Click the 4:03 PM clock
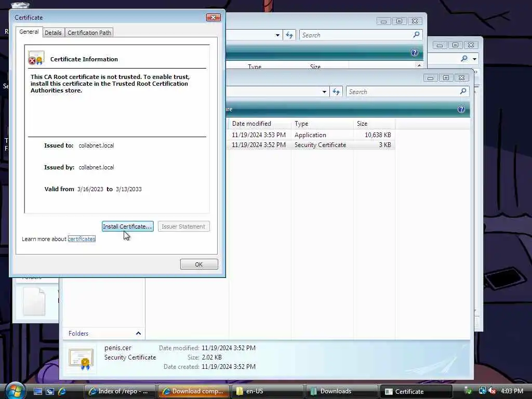 pyautogui.click(x=512, y=391)
